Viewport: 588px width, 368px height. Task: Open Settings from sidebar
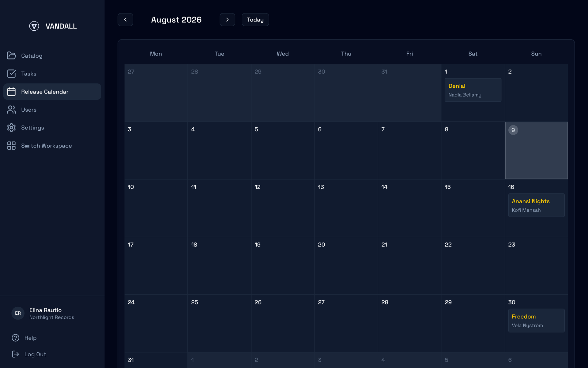pos(52,128)
